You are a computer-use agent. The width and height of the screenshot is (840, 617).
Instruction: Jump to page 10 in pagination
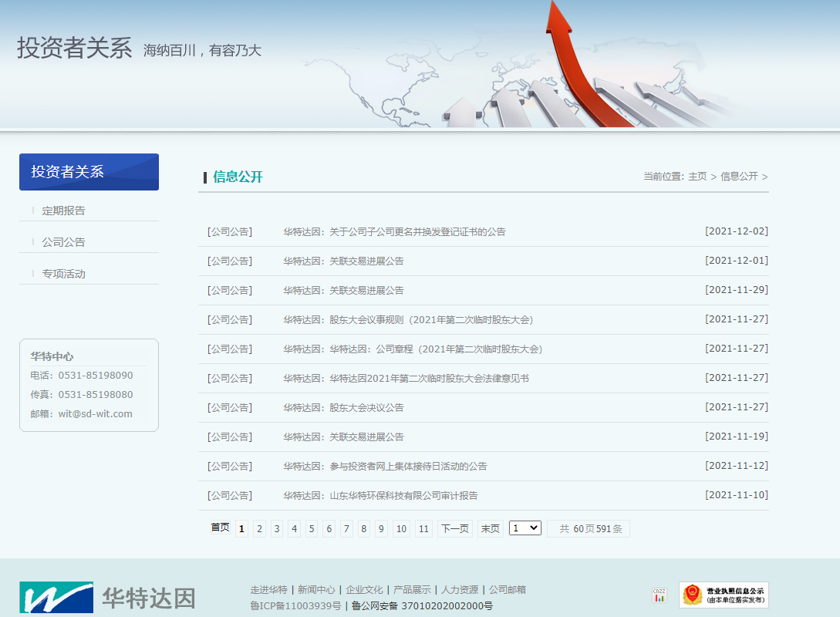click(x=401, y=528)
